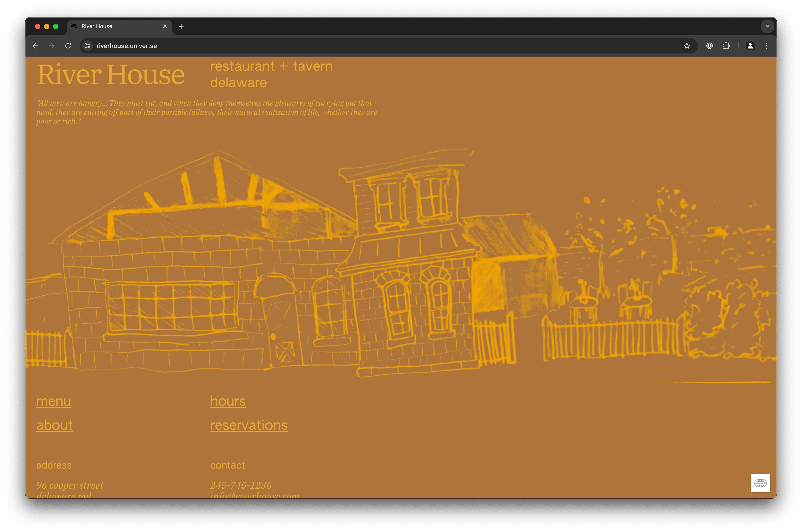The image size is (802, 532).
Task: Click on the hours navigation link
Action: (228, 401)
